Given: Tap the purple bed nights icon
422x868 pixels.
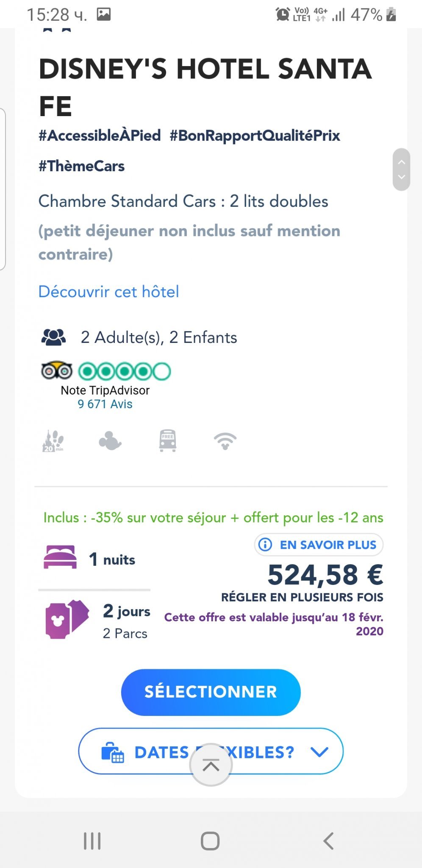Looking at the screenshot, I should pyautogui.click(x=60, y=557).
